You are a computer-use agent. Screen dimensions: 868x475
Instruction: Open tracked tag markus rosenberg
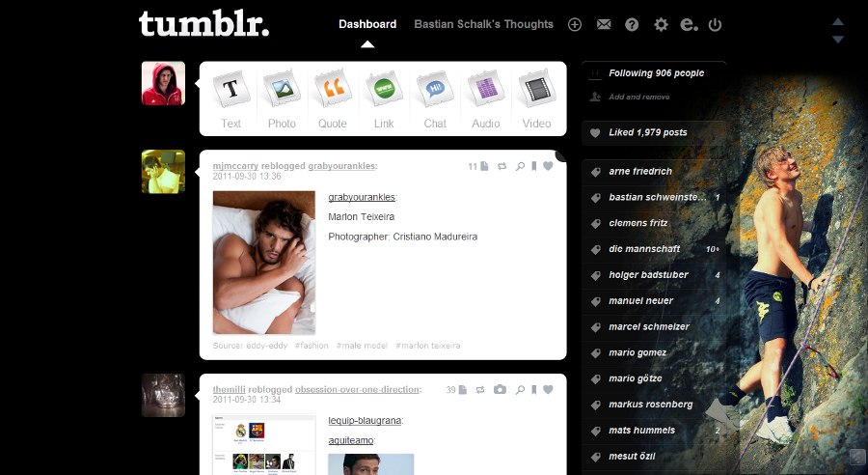[653, 405]
